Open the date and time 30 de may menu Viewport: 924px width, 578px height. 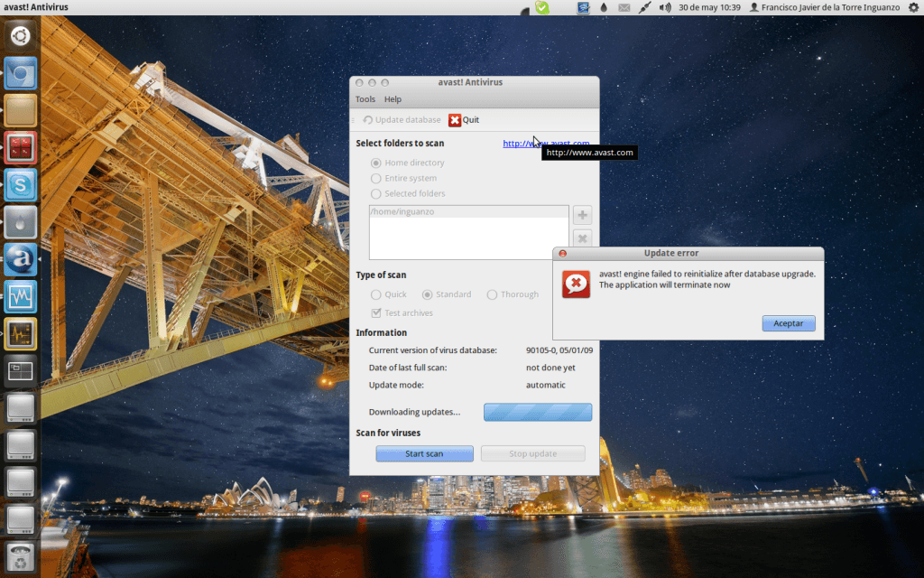[x=709, y=7]
